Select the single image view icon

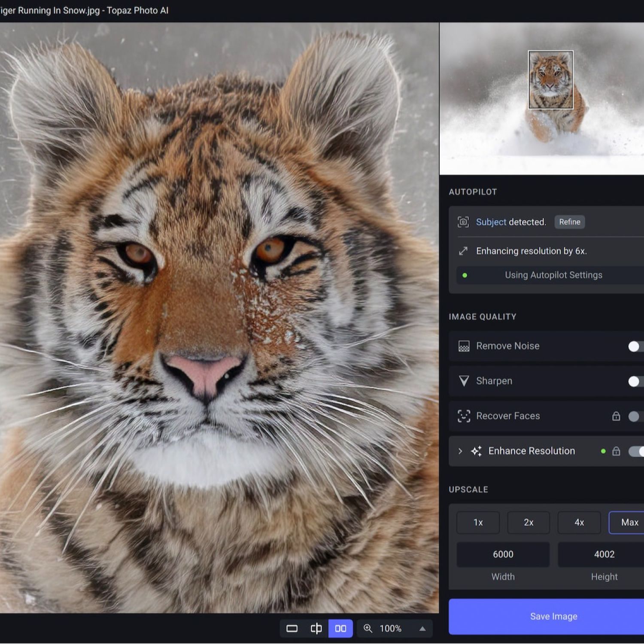pos(292,629)
